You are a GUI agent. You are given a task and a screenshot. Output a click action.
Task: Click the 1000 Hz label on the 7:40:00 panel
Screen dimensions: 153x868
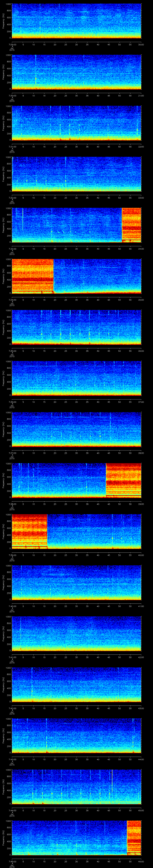(x=8, y=566)
